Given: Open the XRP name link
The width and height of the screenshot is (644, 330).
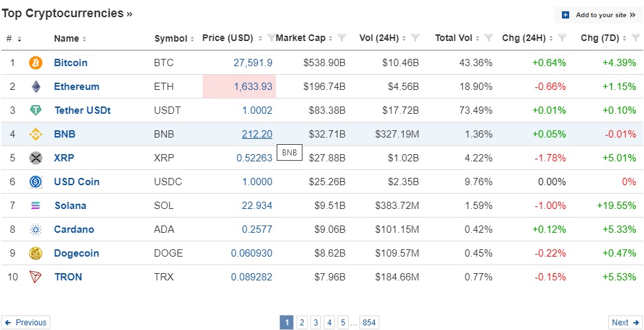Looking at the screenshot, I should click(x=64, y=158).
